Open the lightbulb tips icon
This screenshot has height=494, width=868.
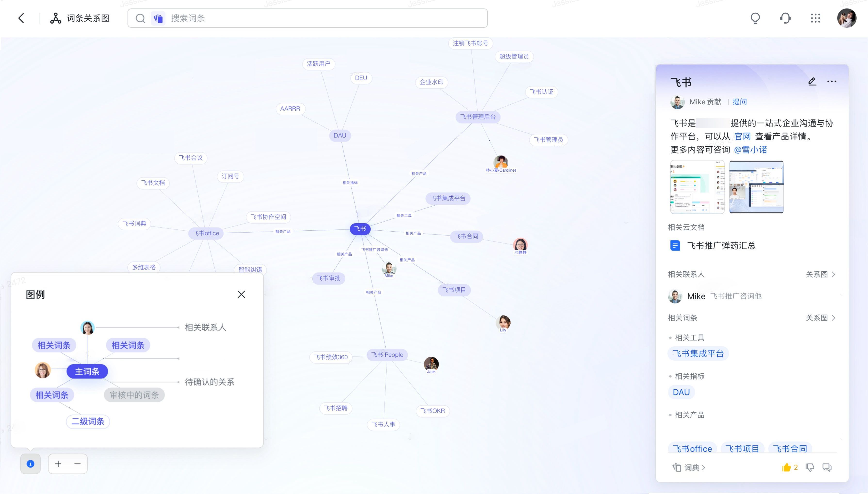pos(755,18)
